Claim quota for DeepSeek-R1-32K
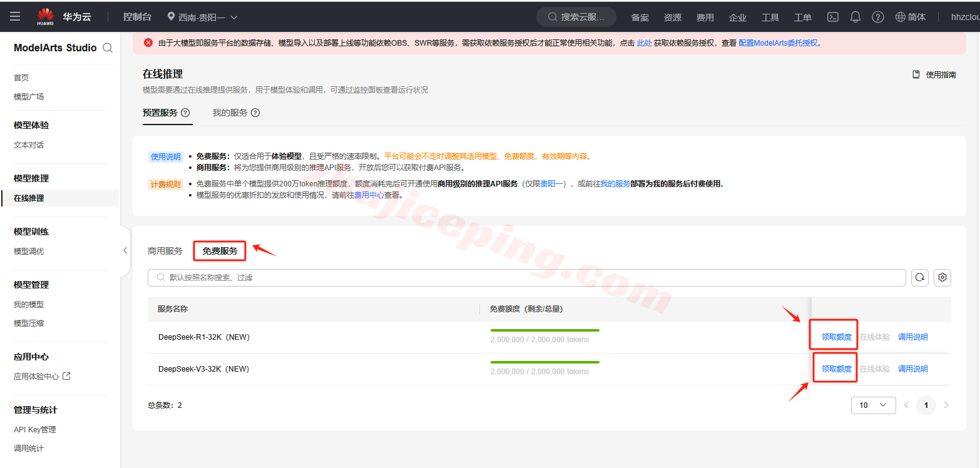Screen dimensions: 980x468 tap(837, 337)
